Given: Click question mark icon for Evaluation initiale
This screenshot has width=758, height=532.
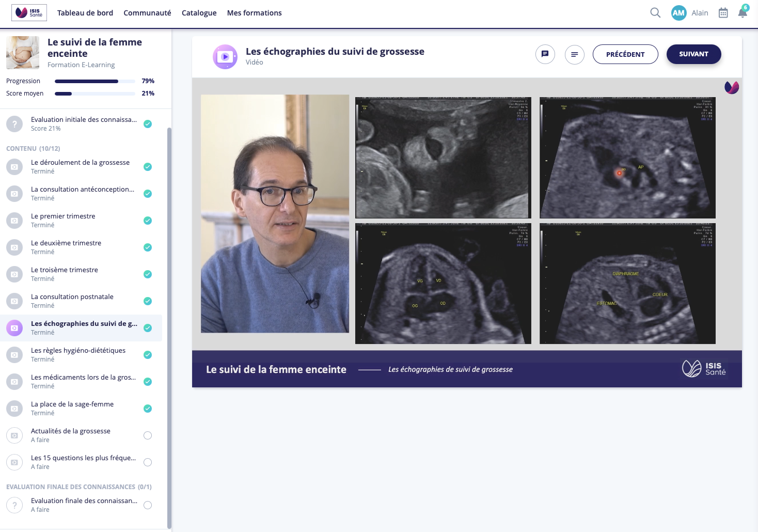Looking at the screenshot, I should 14,124.
